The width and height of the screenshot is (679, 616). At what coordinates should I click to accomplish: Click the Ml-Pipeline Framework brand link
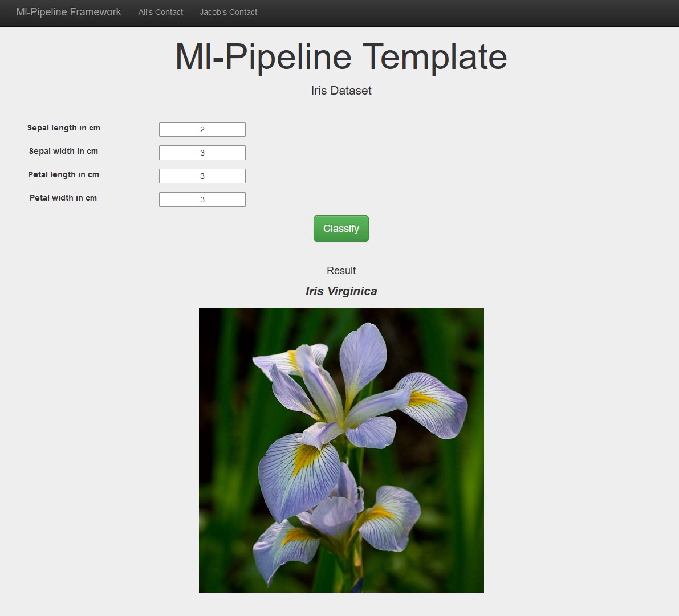pyautogui.click(x=68, y=12)
